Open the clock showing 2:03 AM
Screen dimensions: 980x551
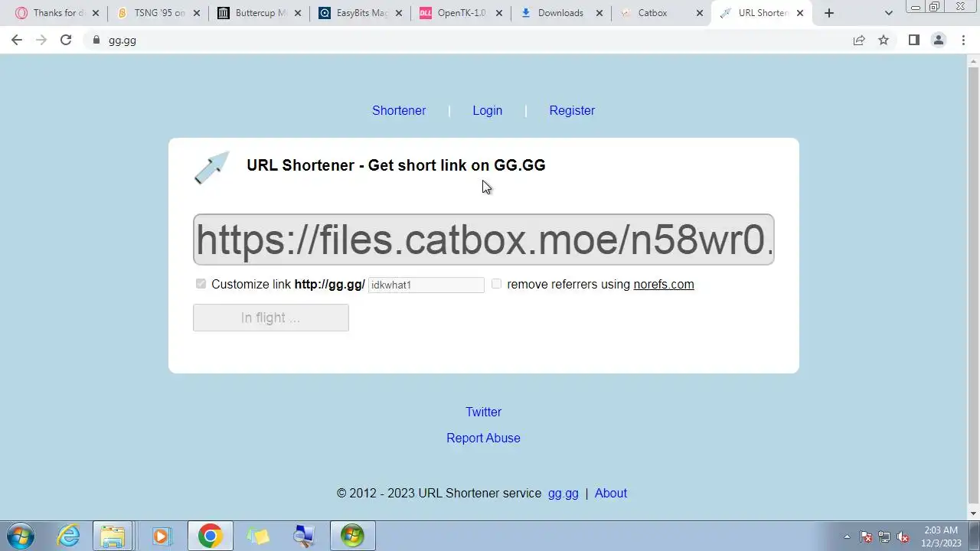(x=942, y=536)
